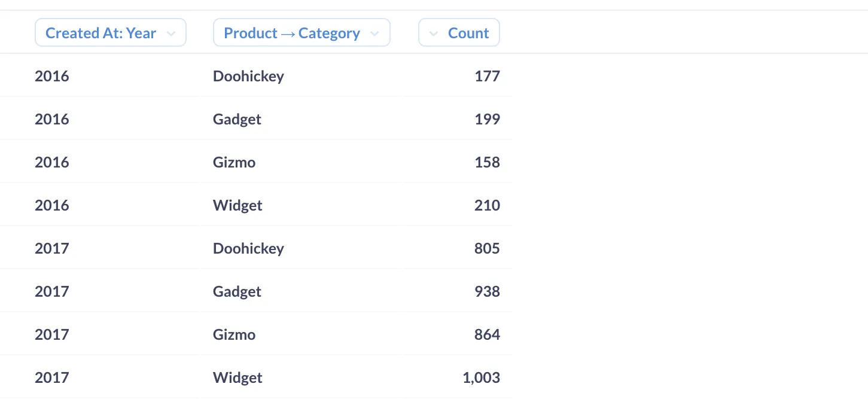Click the Gizmo category for 2016
This screenshot has height=399, width=868.
click(234, 162)
